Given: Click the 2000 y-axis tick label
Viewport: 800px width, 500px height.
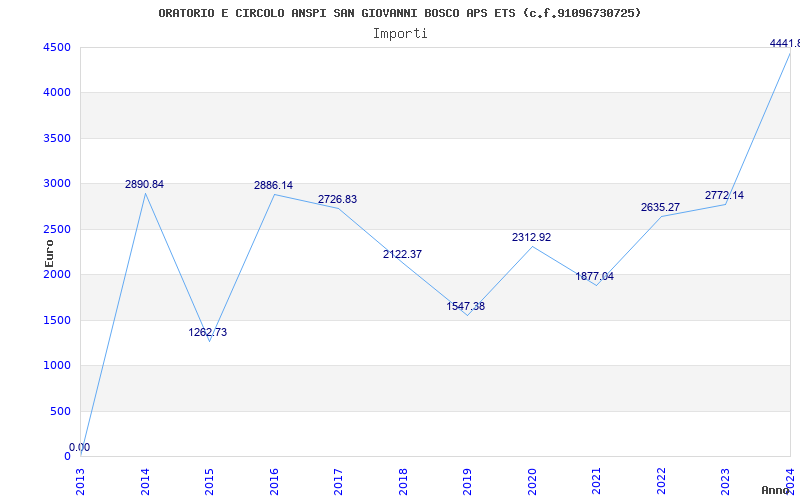Looking at the screenshot, I should click(57, 274).
